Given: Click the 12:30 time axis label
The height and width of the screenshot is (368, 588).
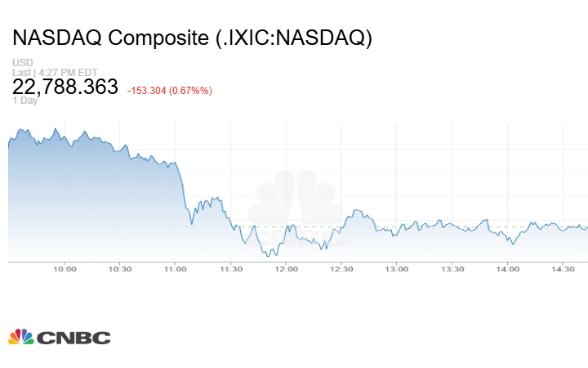Looking at the screenshot, I should point(341,268).
